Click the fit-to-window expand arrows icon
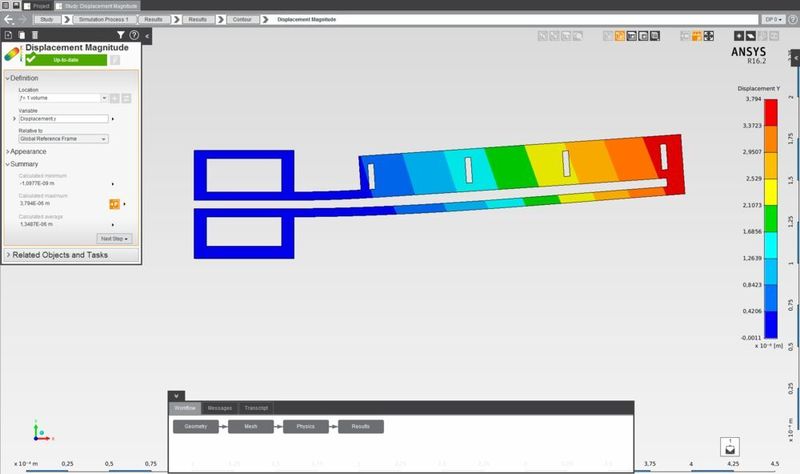The width and height of the screenshot is (800, 474). tap(709, 36)
